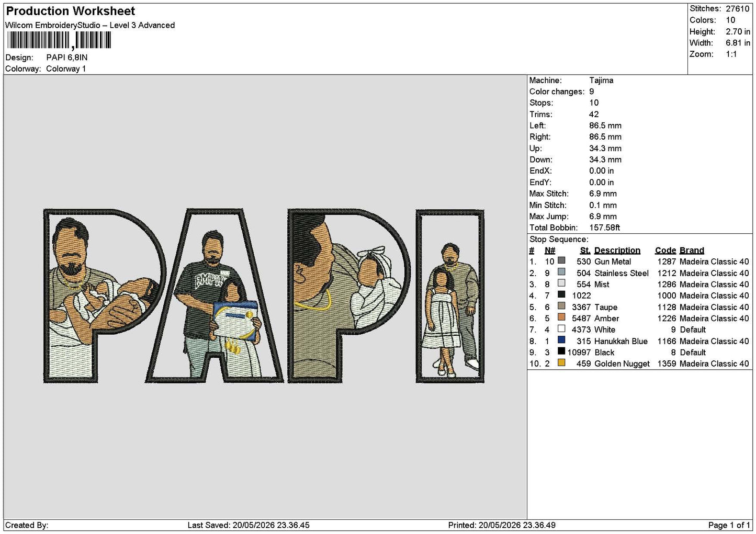The image size is (756, 534).
Task: Click the code '1287' in the Gun Metal row
Action: point(667,262)
